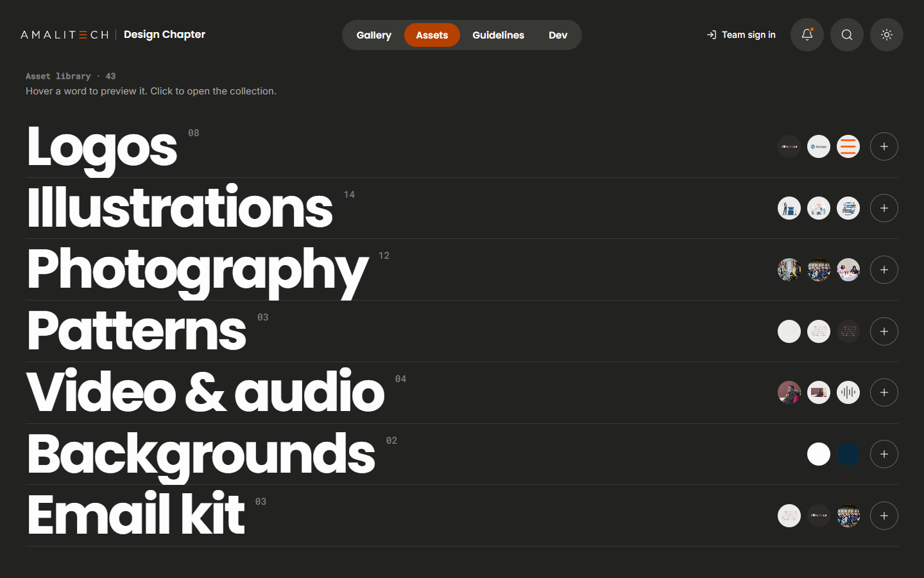Expand the Photography row plus button

[x=884, y=270]
